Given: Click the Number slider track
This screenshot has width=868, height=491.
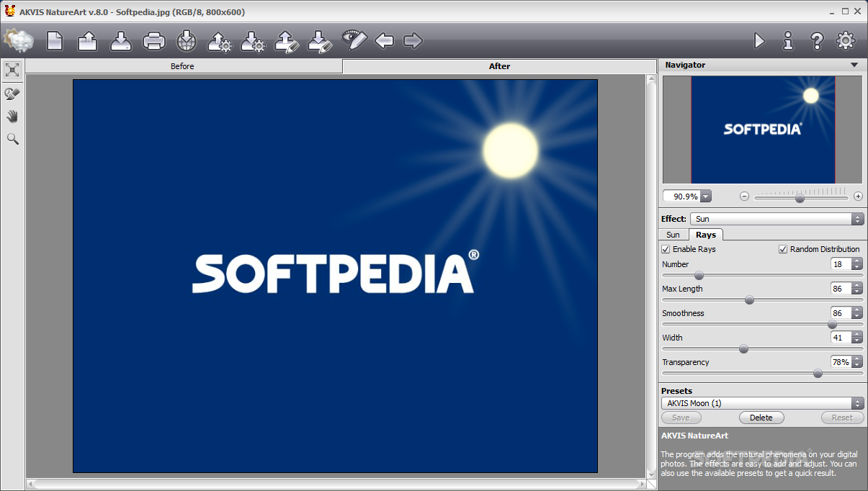Looking at the screenshot, I should (762, 275).
